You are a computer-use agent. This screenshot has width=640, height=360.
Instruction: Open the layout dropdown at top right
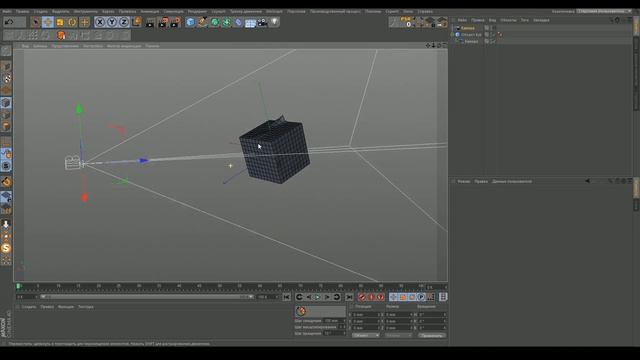(604, 11)
